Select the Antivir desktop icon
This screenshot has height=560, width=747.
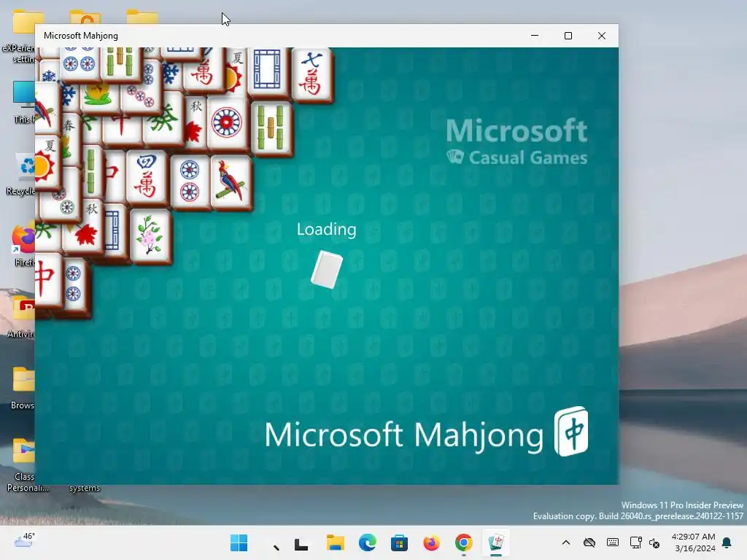(21, 316)
